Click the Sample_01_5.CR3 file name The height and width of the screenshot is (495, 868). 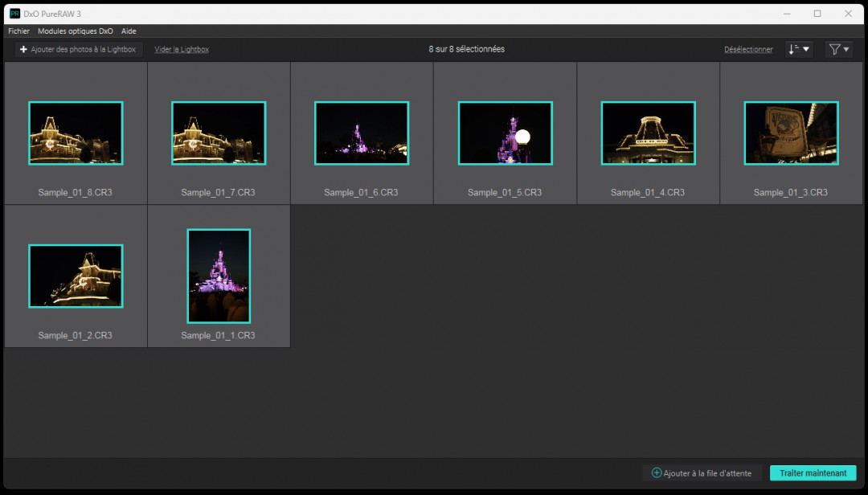coord(505,193)
